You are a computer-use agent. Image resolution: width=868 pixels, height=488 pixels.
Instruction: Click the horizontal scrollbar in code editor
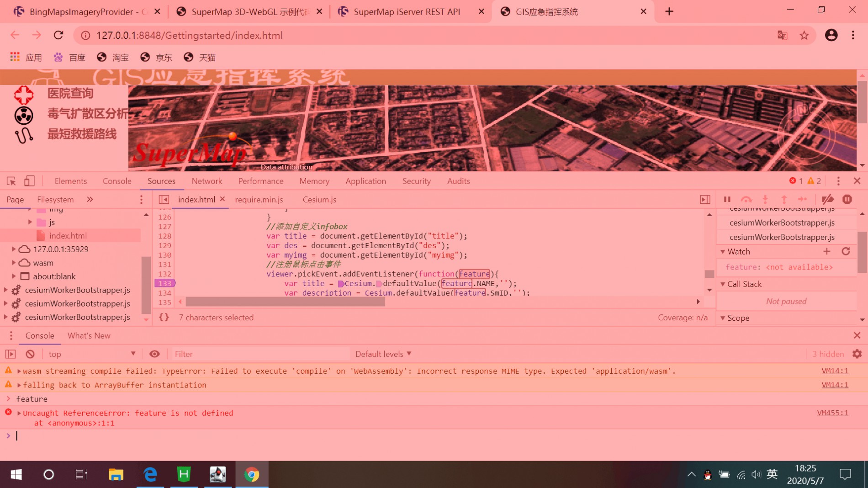(285, 302)
